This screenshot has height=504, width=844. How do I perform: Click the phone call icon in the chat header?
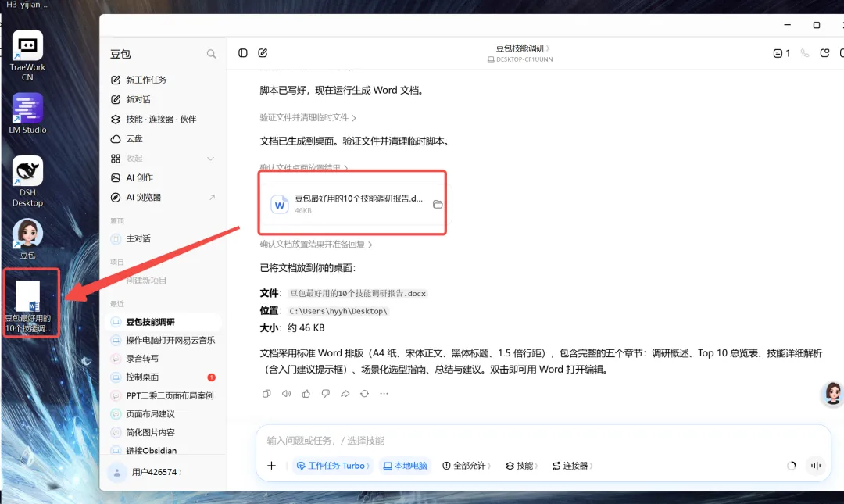[x=805, y=53]
